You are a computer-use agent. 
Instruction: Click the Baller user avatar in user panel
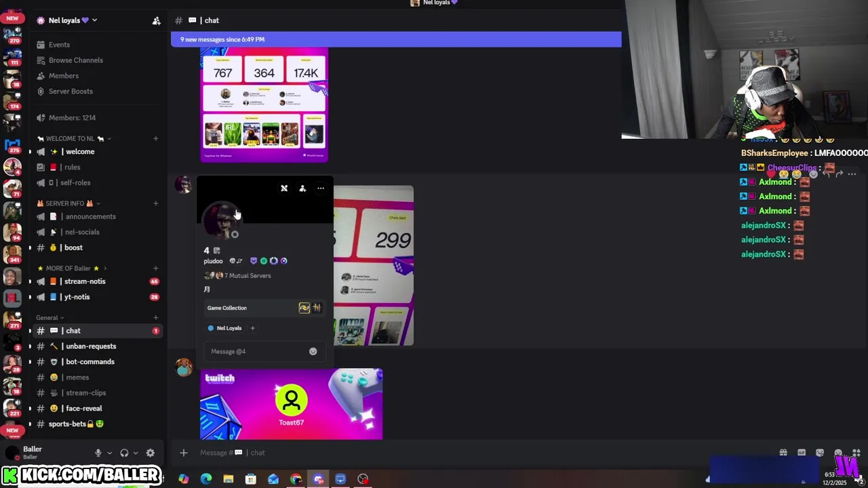click(x=12, y=453)
